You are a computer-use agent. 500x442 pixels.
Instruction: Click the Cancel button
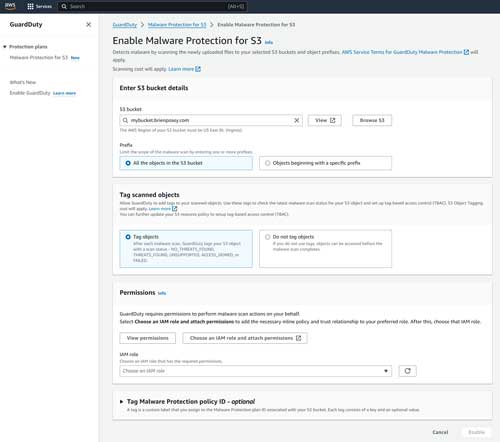point(440,432)
